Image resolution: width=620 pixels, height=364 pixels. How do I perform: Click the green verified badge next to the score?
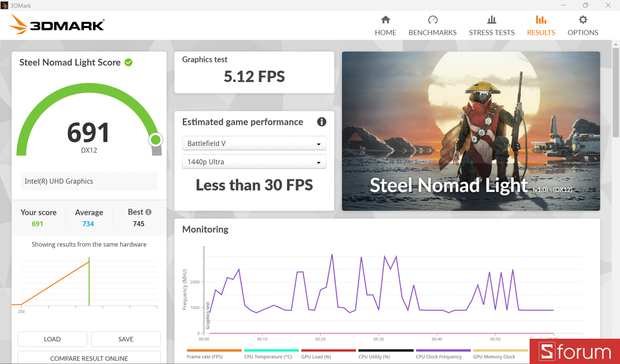pyautogui.click(x=128, y=62)
